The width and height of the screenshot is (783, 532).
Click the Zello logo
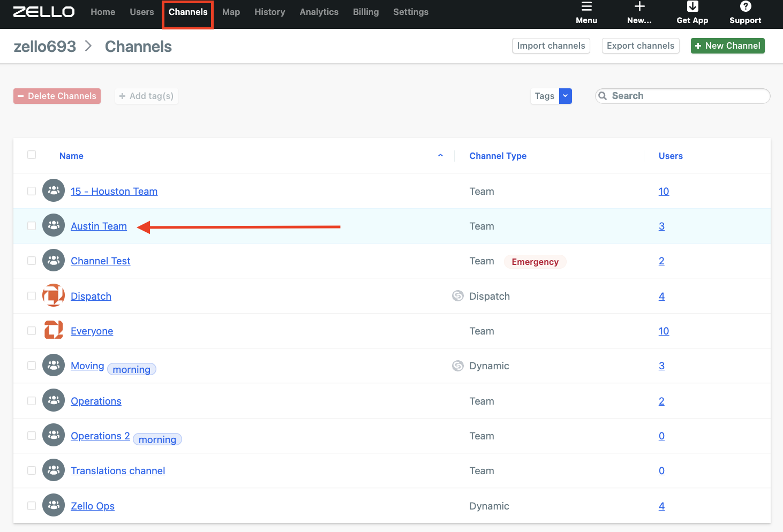click(x=44, y=12)
